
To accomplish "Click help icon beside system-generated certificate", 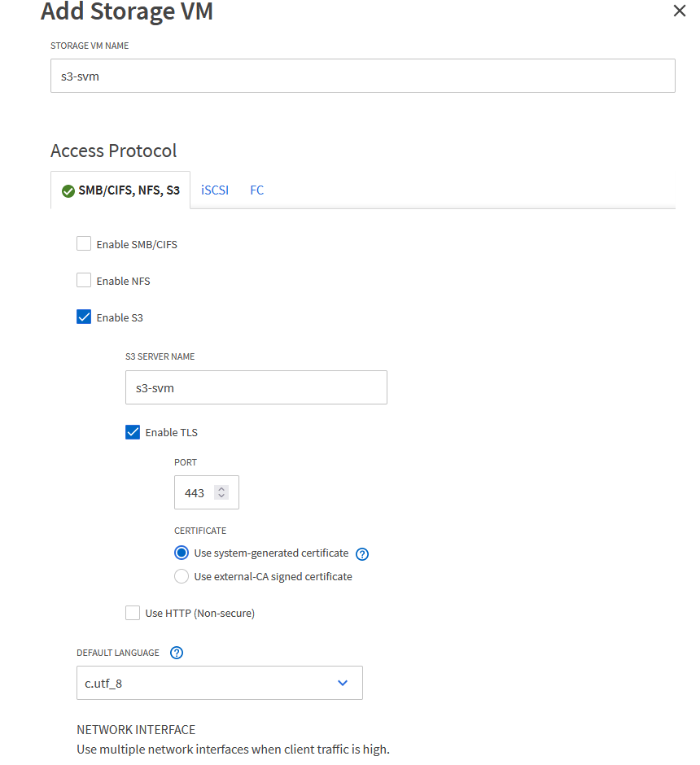I will click(x=363, y=554).
